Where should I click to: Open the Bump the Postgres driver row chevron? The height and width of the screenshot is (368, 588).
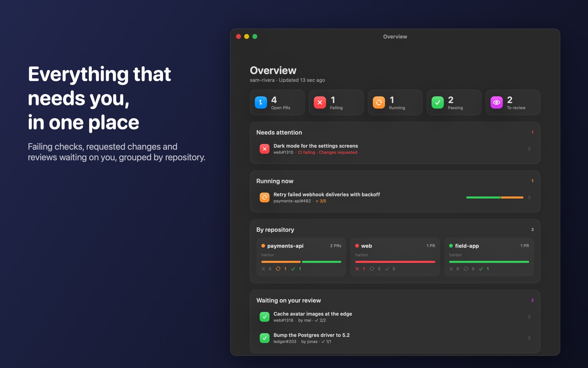pyautogui.click(x=529, y=338)
